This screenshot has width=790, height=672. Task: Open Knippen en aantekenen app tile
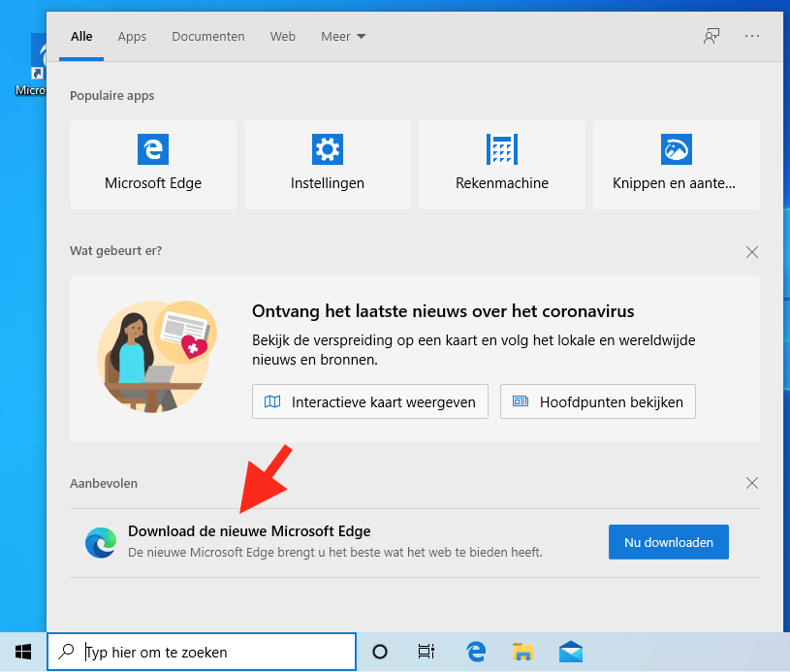point(676,165)
